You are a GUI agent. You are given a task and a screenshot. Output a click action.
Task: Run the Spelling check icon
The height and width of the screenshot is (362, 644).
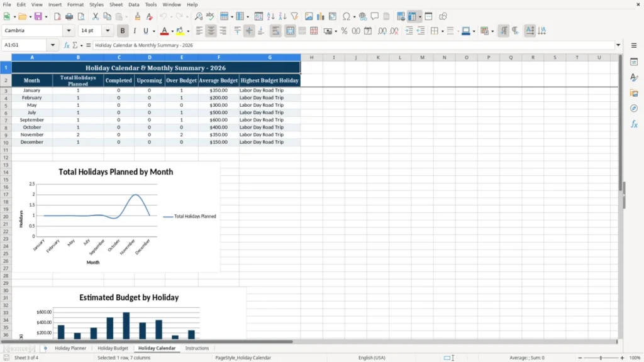click(x=210, y=16)
